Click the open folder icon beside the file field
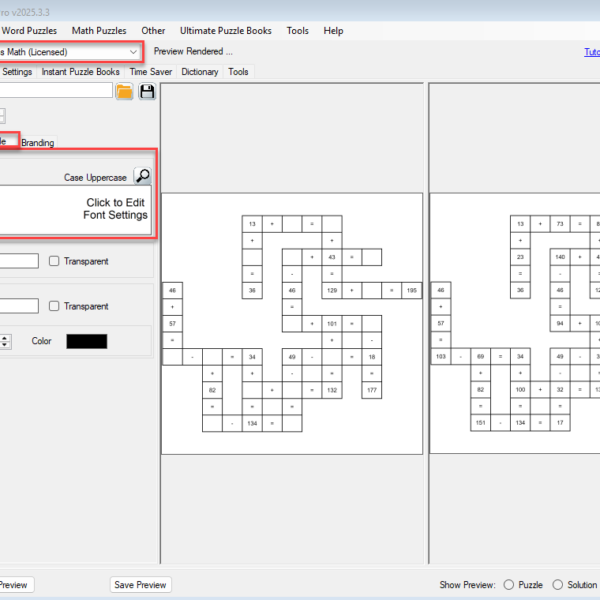Viewport: 600px width, 600px height. [125, 92]
